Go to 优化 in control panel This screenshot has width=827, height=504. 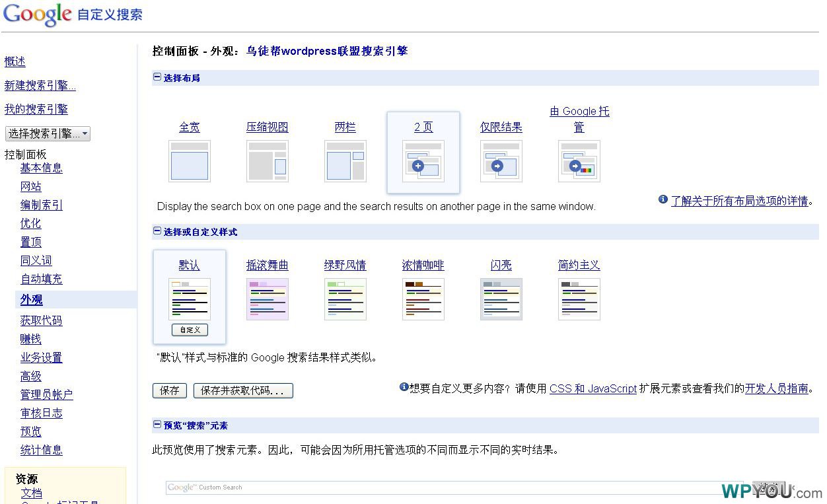point(31,223)
